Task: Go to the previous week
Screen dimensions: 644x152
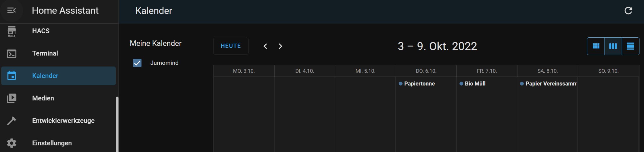Action: click(x=265, y=46)
